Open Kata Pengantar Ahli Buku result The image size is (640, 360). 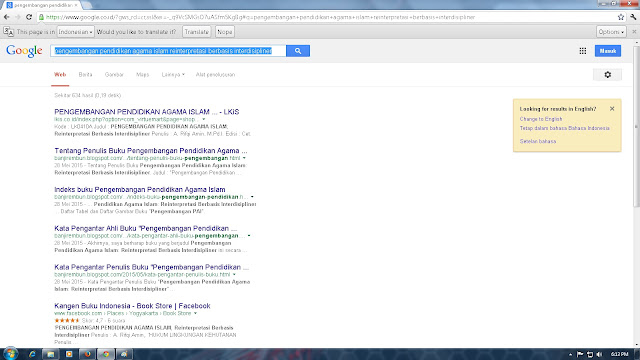point(145,228)
